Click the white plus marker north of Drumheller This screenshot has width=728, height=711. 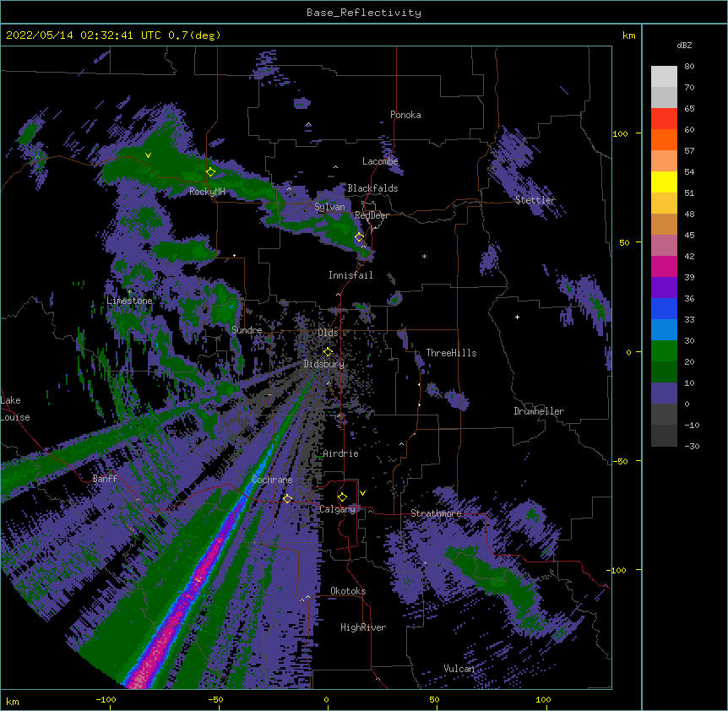[x=517, y=317]
